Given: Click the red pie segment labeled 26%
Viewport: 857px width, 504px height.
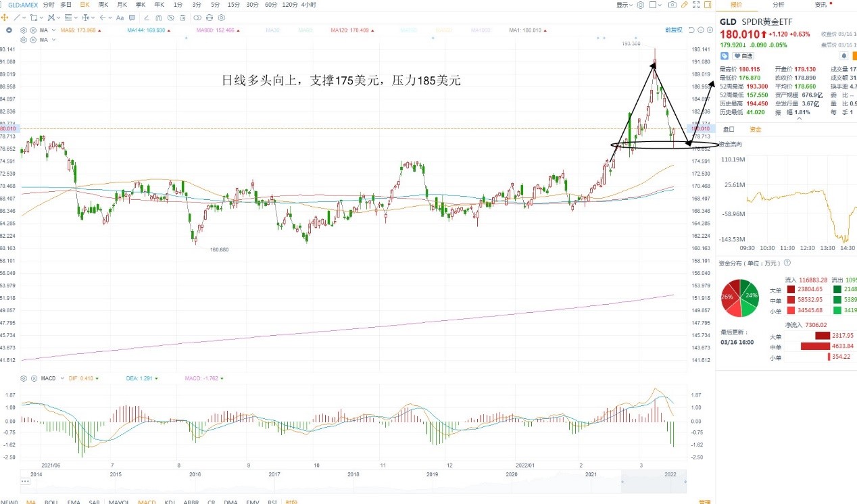Looking at the screenshot, I should [731, 297].
